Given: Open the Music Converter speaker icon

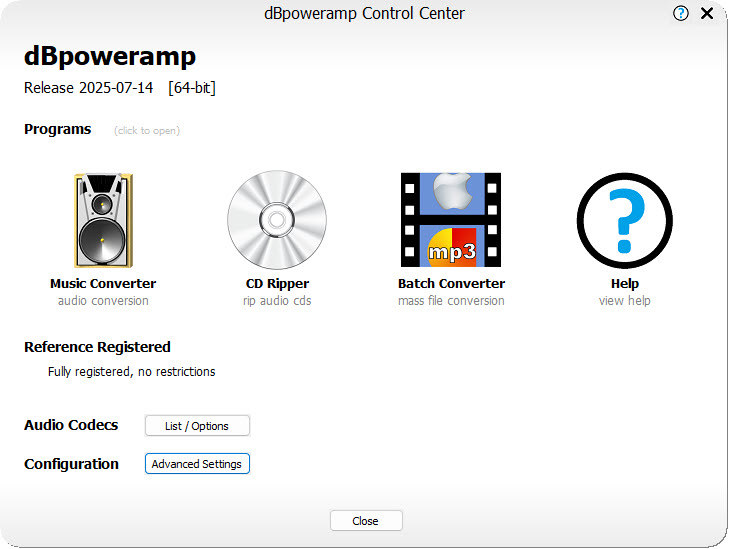Looking at the screenshot, I should 103,220.
